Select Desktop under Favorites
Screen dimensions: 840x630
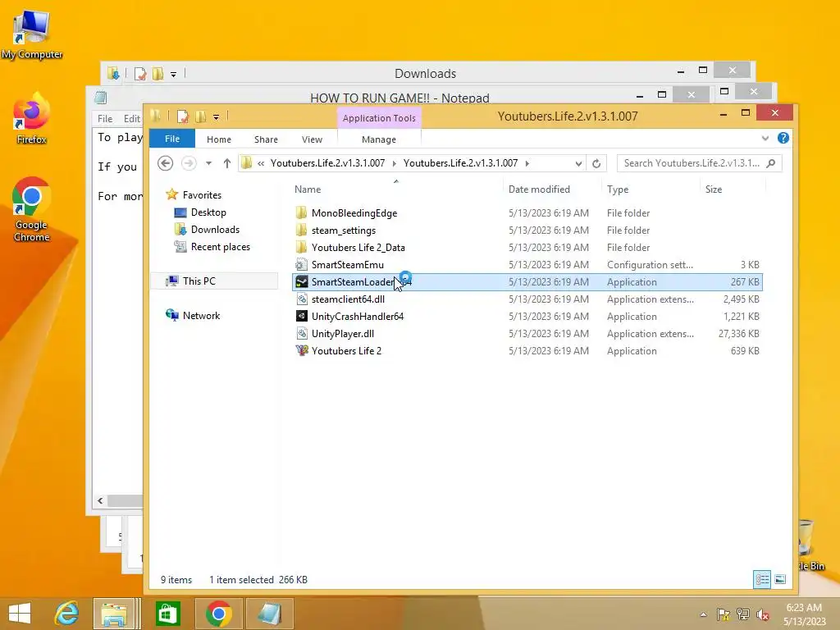208,212
